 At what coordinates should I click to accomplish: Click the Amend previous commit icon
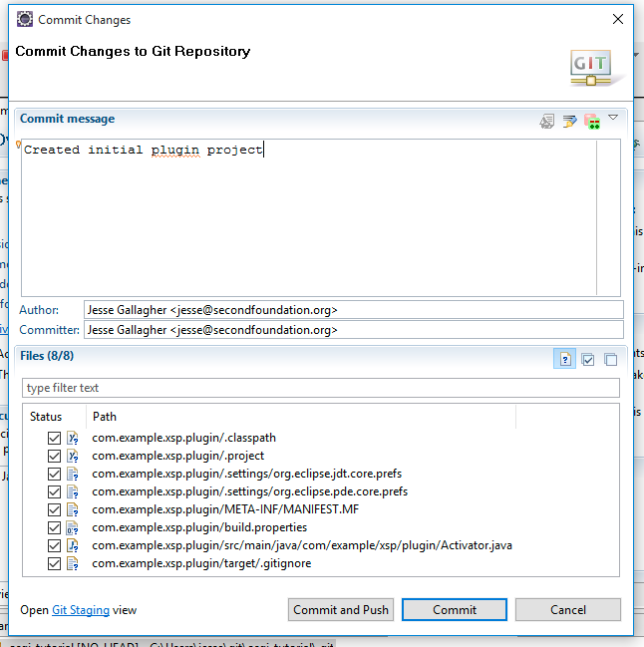pos(547,121)
